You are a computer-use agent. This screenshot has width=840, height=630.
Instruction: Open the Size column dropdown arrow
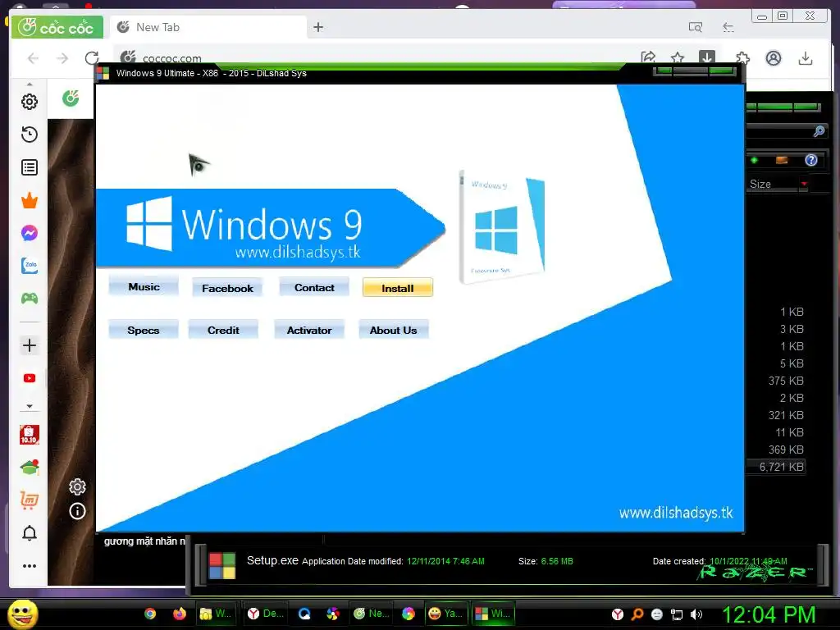(x=804, y=184)
